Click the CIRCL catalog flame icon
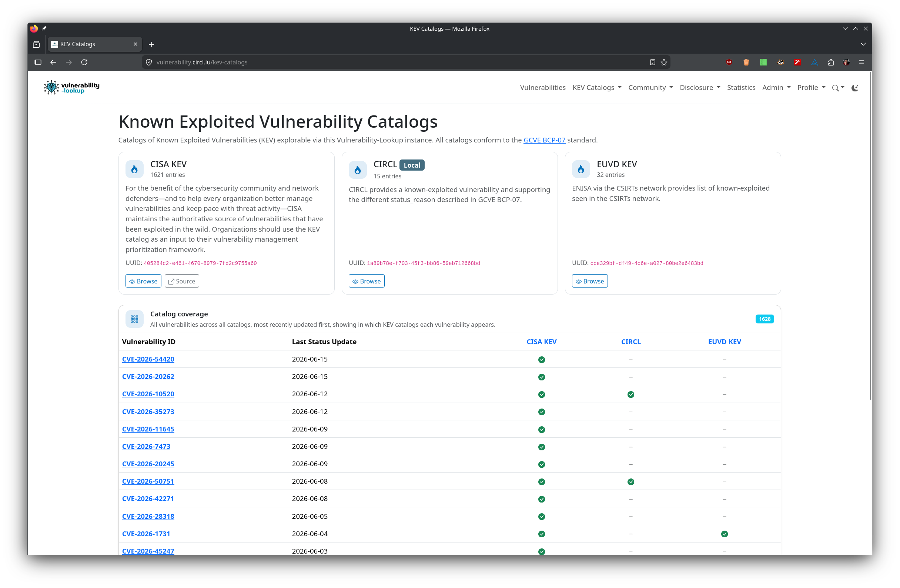 358,170
